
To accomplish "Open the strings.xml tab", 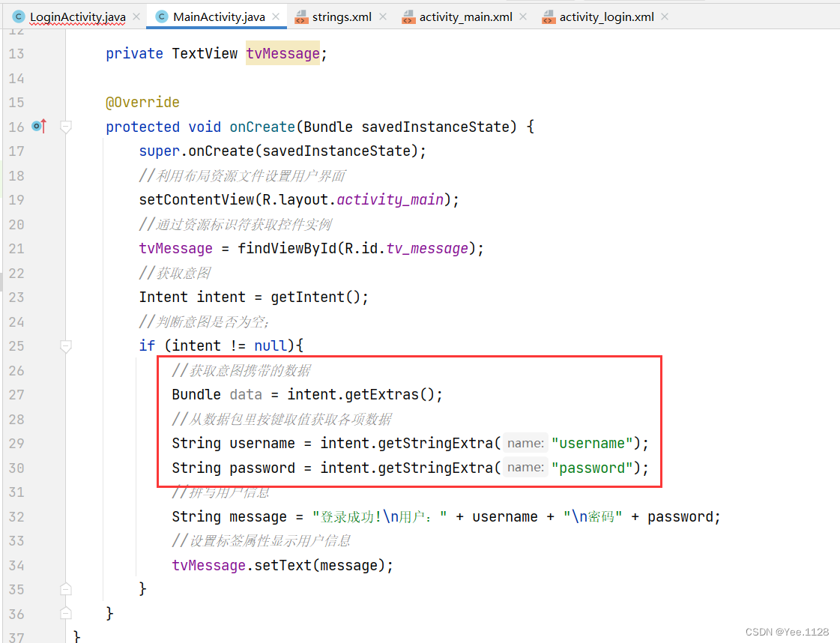I will pyautogui.click(x=341, y=16).
